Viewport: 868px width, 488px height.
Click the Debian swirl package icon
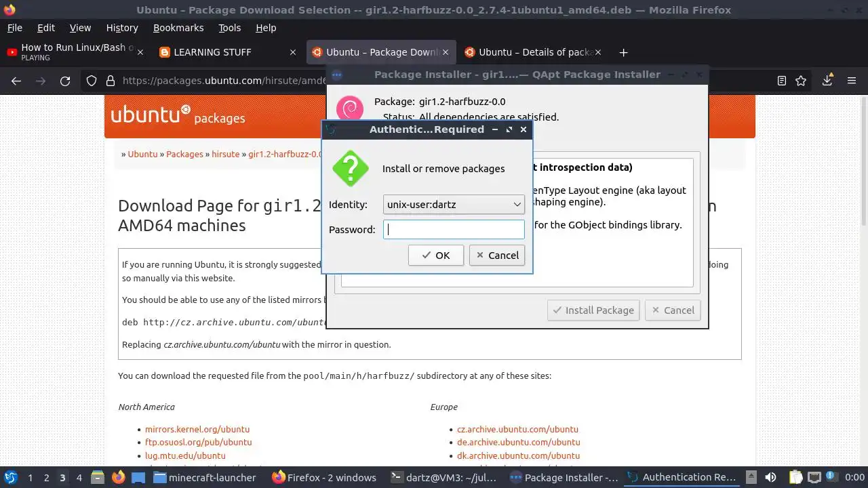[x=350, y=108]
